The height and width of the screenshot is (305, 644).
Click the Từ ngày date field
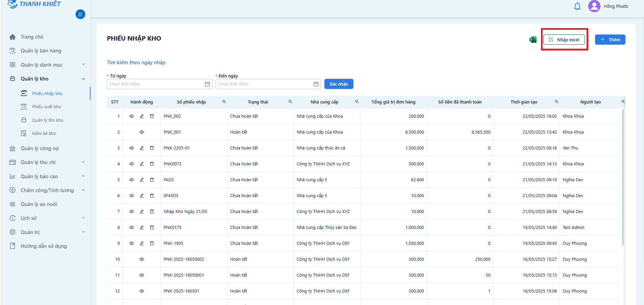pos(159,84)
